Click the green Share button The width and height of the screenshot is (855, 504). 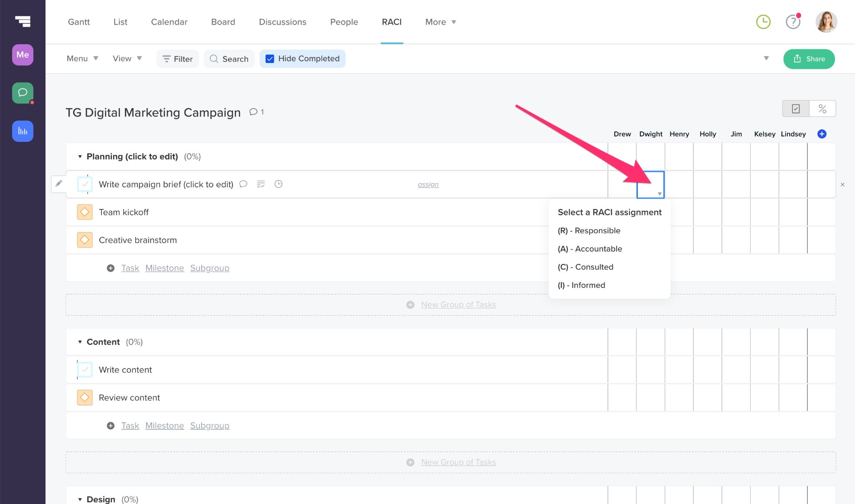pyautogui.click(x=809, y=59)
